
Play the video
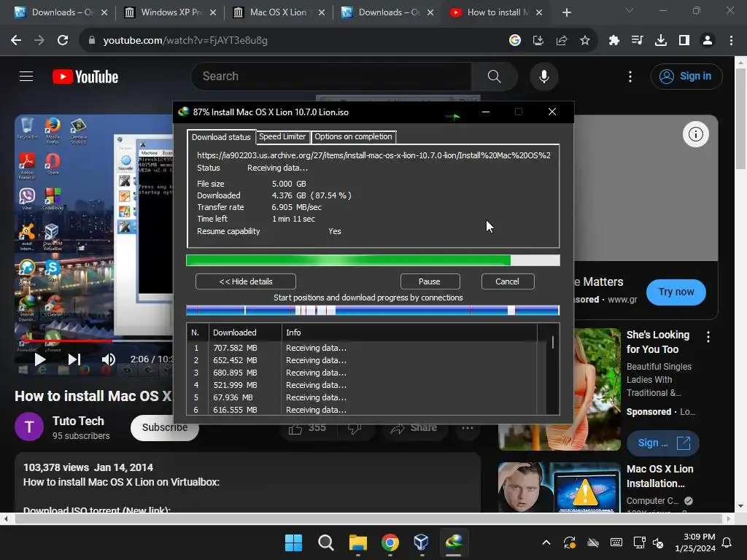point(40,359)
